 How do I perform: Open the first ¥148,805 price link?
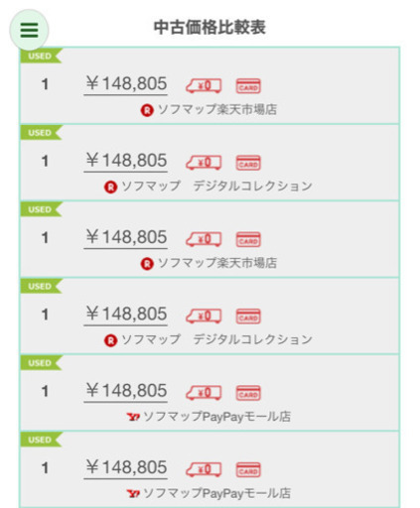(126, 84)
